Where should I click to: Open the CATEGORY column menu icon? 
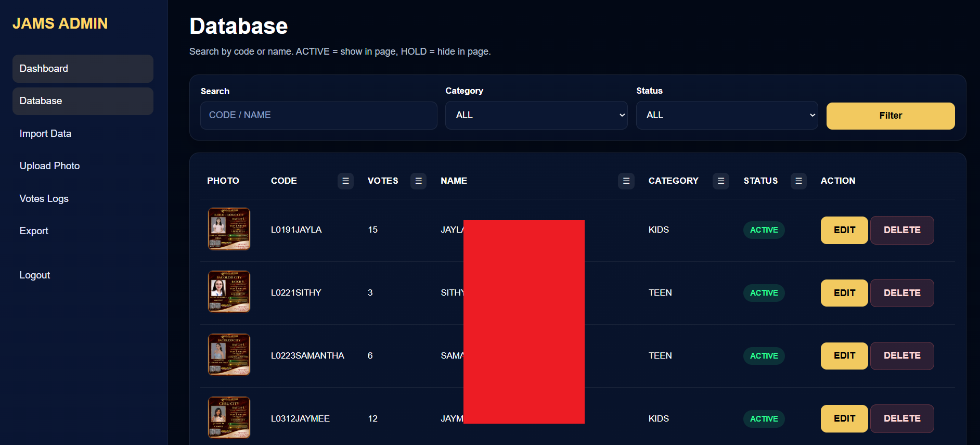(720, 181)
